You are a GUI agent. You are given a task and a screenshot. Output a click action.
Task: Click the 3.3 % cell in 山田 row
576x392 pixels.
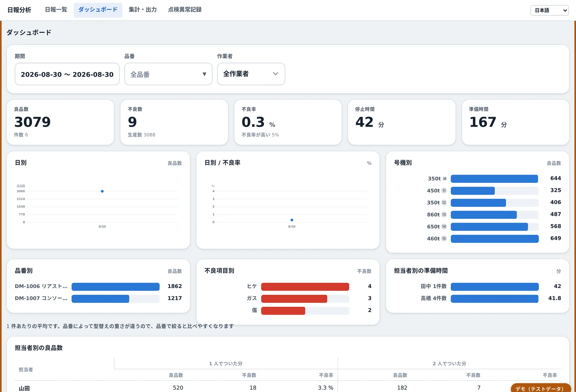point(325,388)
